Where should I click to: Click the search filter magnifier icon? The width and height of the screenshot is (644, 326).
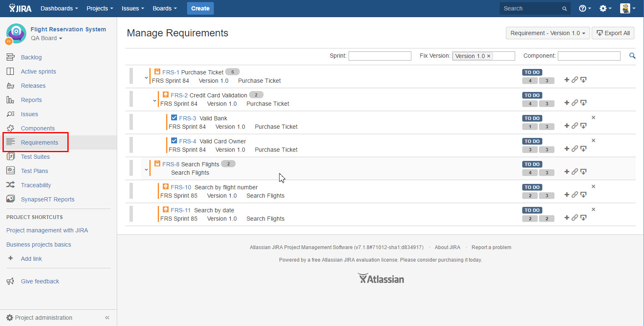point(632,56)
